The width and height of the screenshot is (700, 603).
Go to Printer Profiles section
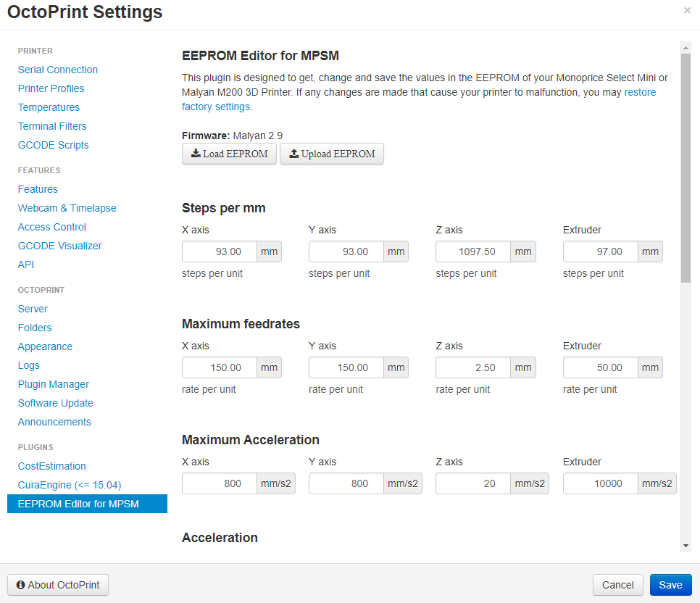pos(51,88)
